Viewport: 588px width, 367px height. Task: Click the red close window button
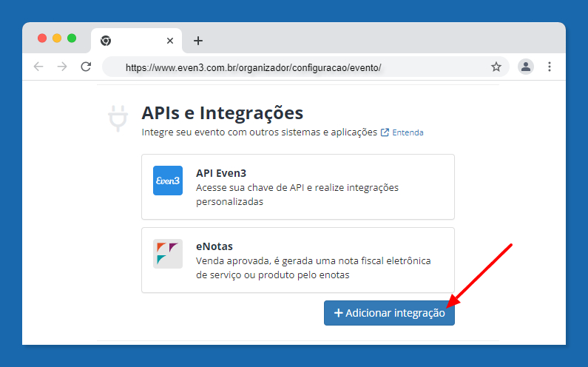[x=42, y=38]
